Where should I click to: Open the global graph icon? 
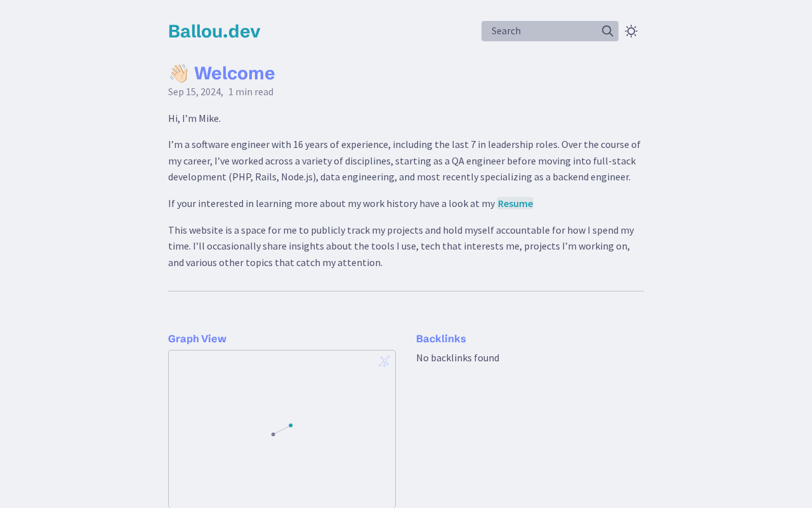coord(384,361)
